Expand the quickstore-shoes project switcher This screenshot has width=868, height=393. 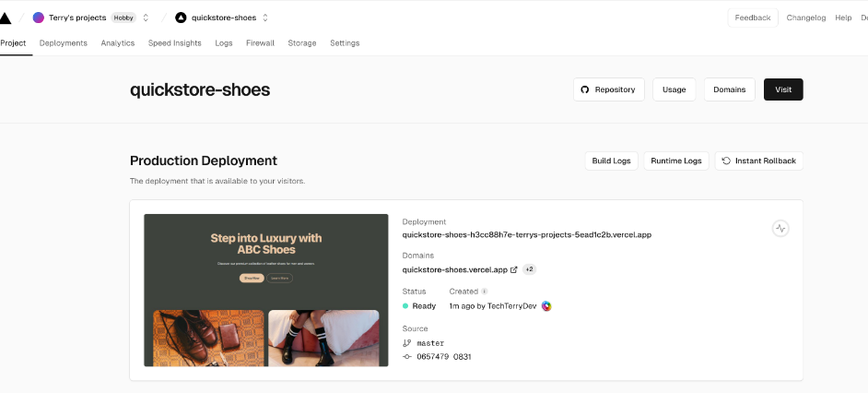pyautogui.click(x=265, y=18)
